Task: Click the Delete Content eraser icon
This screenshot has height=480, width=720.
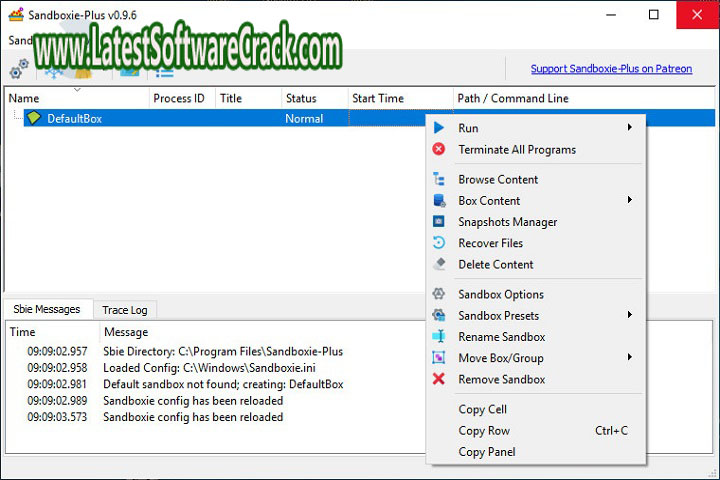Action: pyautogui.click(x=439, y=265)
